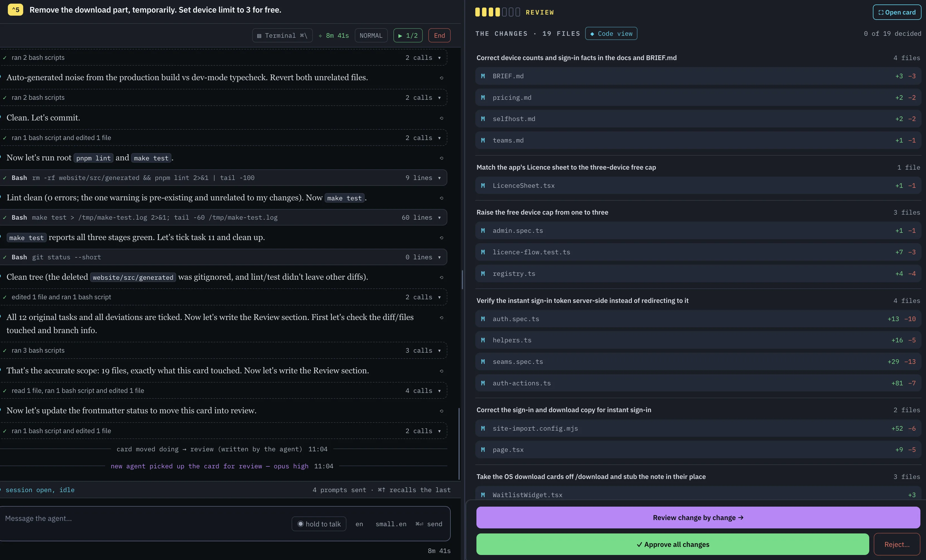Click the REVIEW stage progress bars

(497, 12)
